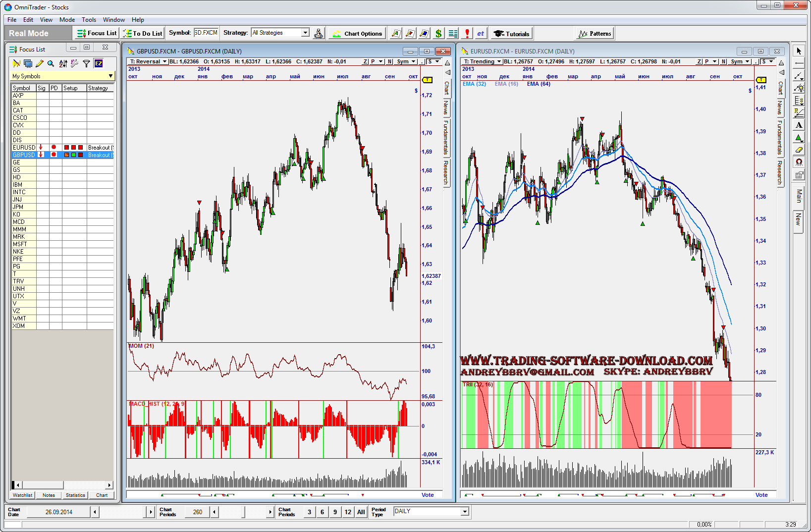The image size is (811, 532).
Task: Open the Period Type DAILY dropdown
Action: pos(464,511)
